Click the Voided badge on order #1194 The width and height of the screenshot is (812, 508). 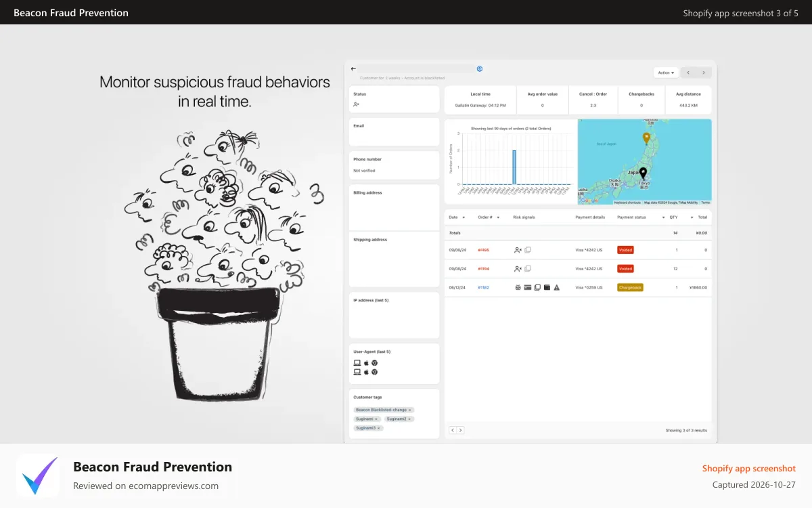click(626, 269)
